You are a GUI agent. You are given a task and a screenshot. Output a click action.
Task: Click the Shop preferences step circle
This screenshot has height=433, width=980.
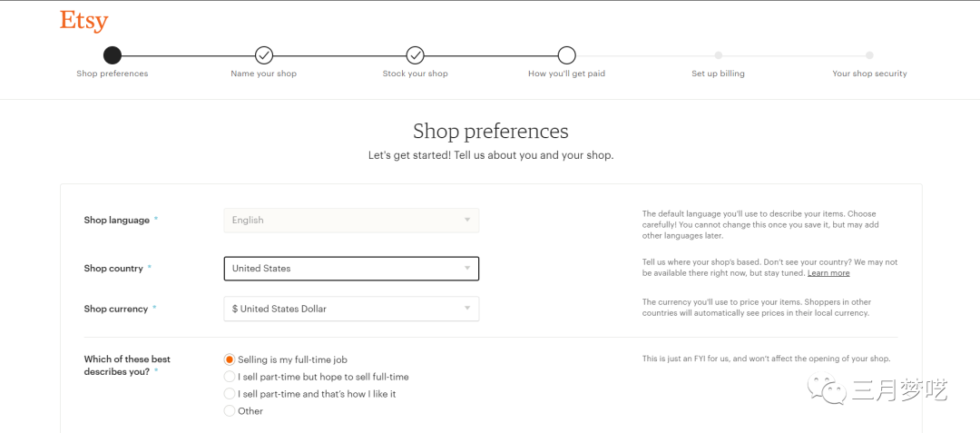113,55
